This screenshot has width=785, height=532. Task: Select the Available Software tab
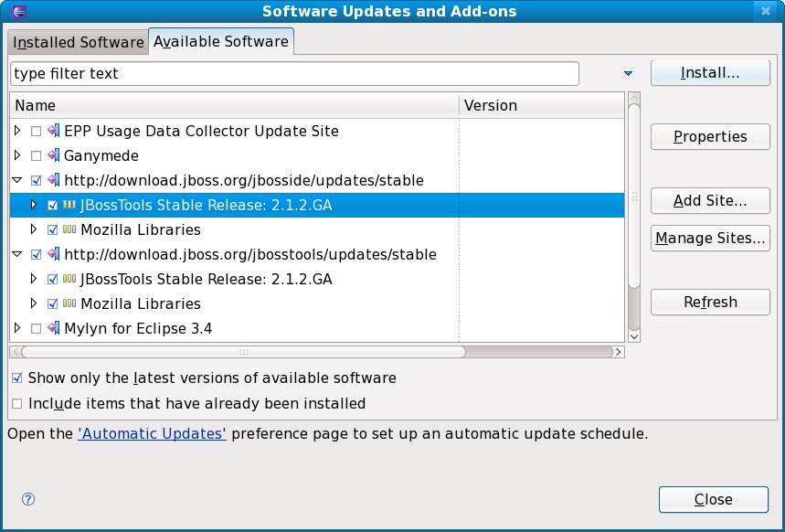[x=220, y=41]
